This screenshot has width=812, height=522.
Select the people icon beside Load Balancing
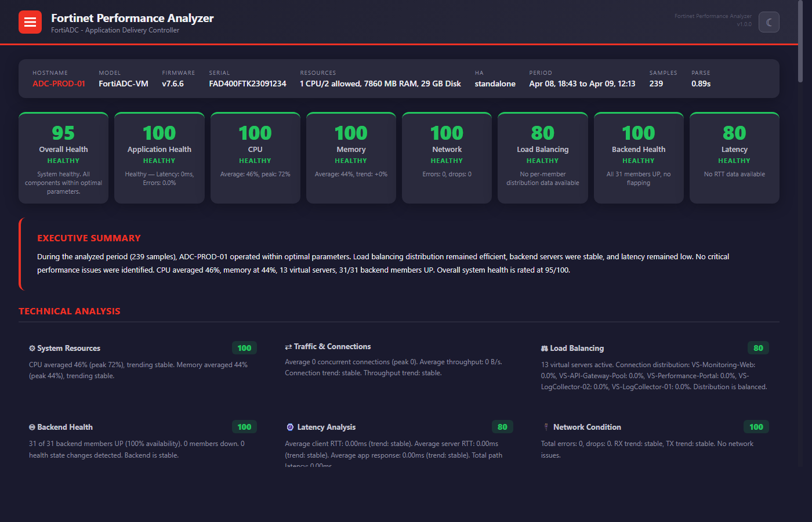coord(544,348)
